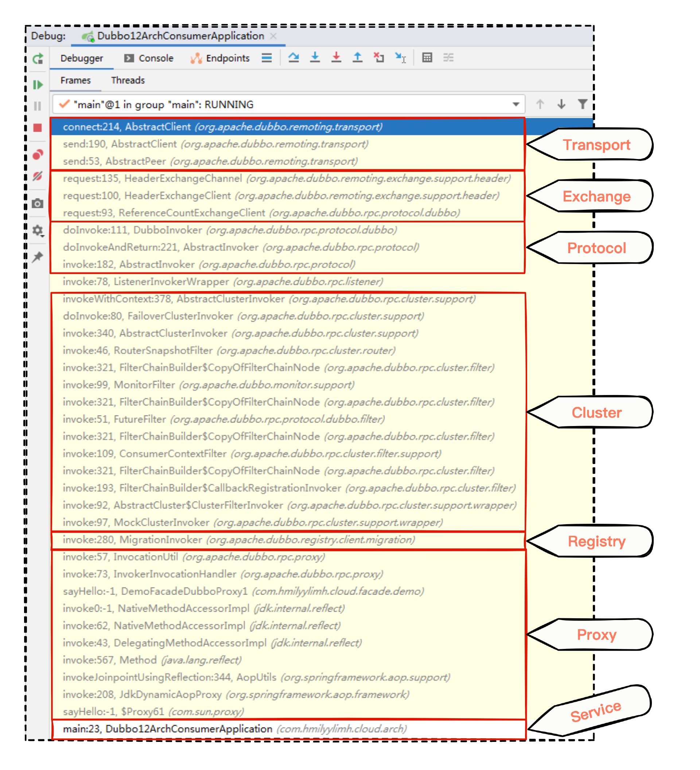
Task: Click Step Into toolbar icon
Action: pyautogui.click(x=315, y=58)
